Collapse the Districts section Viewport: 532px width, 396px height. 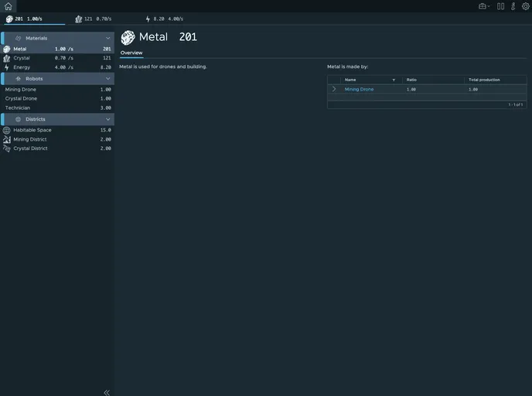pyautogui.click(x=108, y=119)
